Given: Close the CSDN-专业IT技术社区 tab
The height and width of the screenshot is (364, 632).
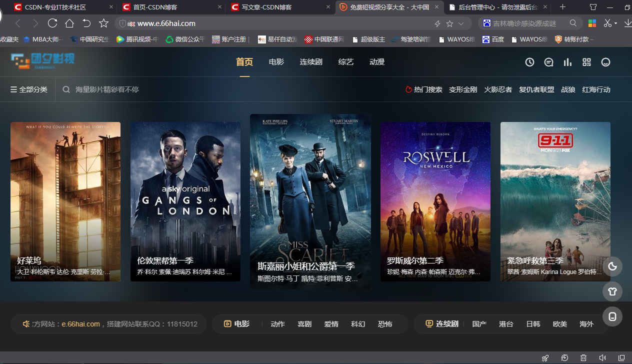Looking at the screenshot, I should pos(111,7).
